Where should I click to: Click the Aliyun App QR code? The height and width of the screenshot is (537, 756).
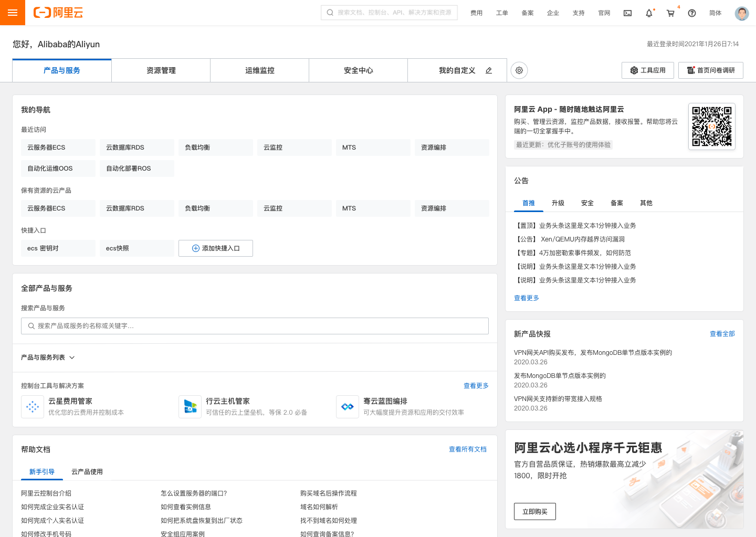(712, 127)
